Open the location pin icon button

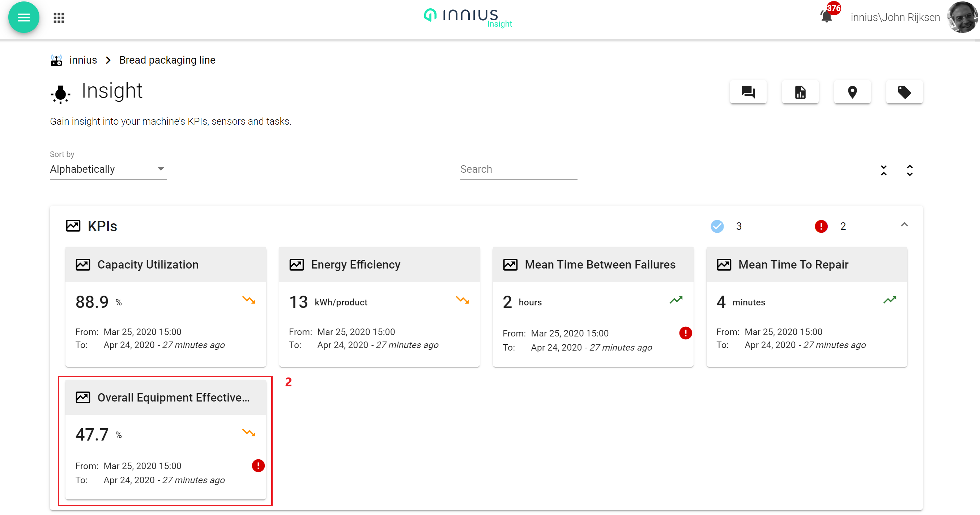[852, 92]
